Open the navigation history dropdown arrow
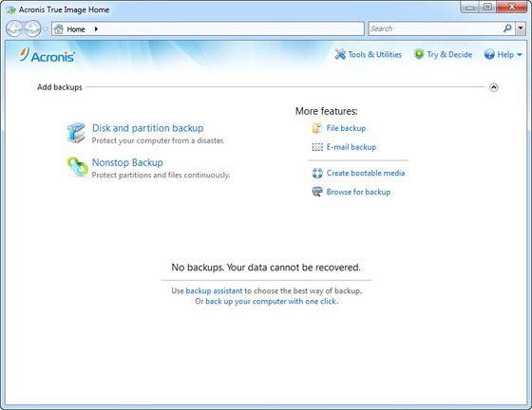The width and height of the screenshot is (532, 410). click(x=46, y=29)
